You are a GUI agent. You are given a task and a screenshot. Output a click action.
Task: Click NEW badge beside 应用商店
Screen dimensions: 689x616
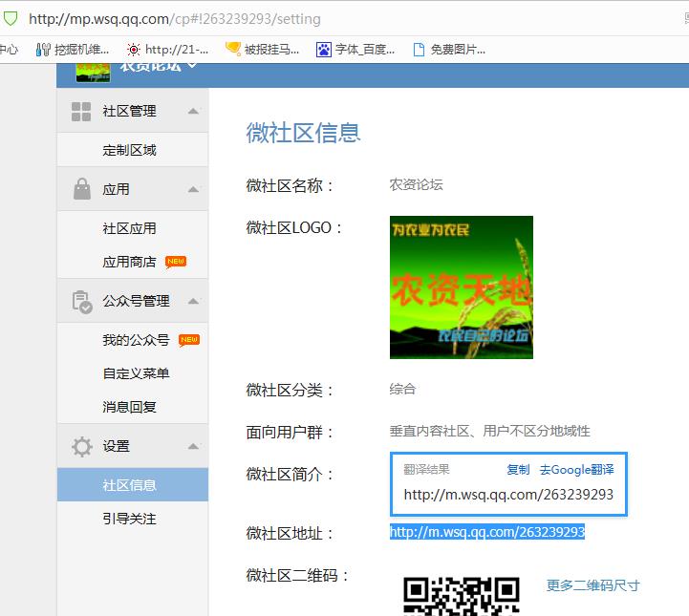pos(176,262)
